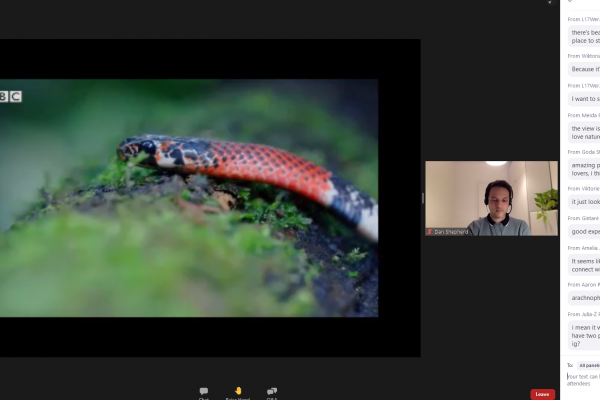Click the shared BBC snake video
Viewport: 600px width, 400px height.
coord(189,198)
